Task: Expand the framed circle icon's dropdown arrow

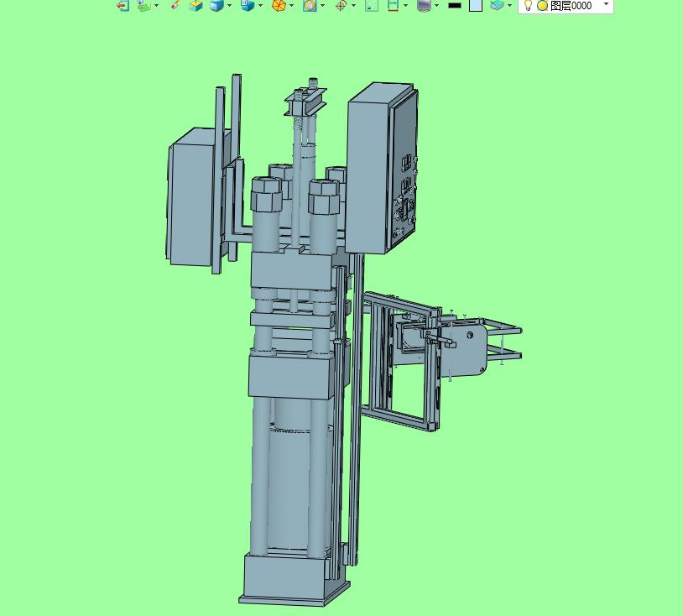Action: pyautogui.click(x=322, y=6)
